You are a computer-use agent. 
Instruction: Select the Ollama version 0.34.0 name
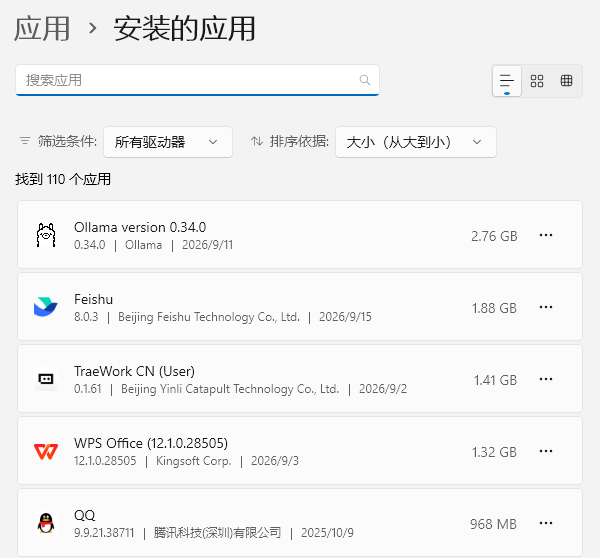point(140,227)
